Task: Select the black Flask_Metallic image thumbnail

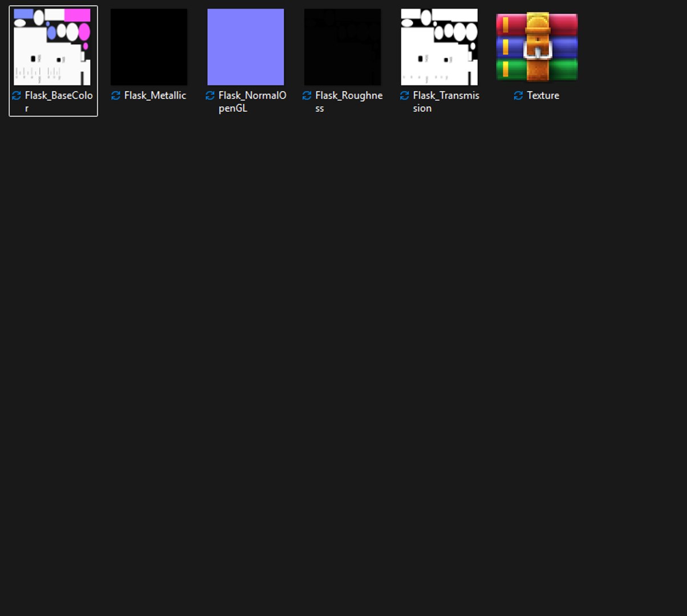Action: pos(149,47)
